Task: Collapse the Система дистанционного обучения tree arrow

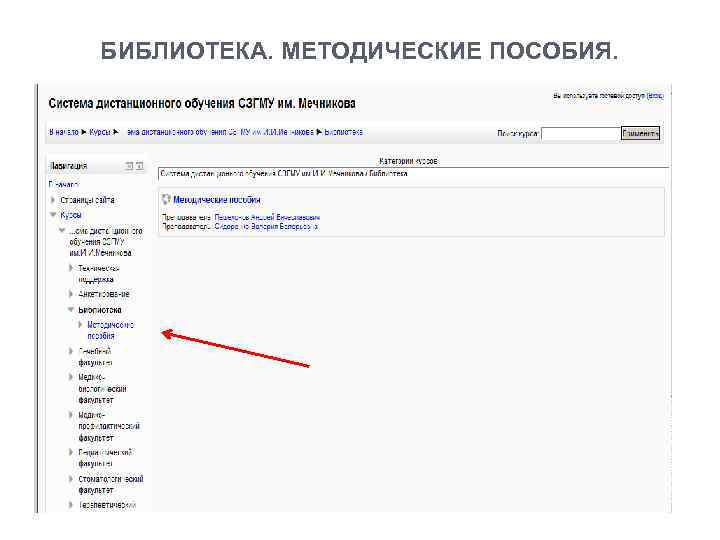Action: [x=62, y=231]
